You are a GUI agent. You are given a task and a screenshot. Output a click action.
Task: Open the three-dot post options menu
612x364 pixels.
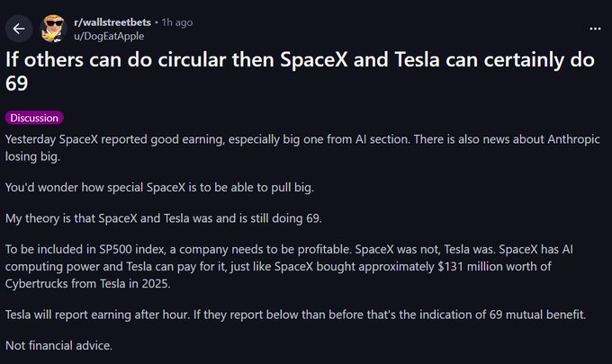point(595,29)
